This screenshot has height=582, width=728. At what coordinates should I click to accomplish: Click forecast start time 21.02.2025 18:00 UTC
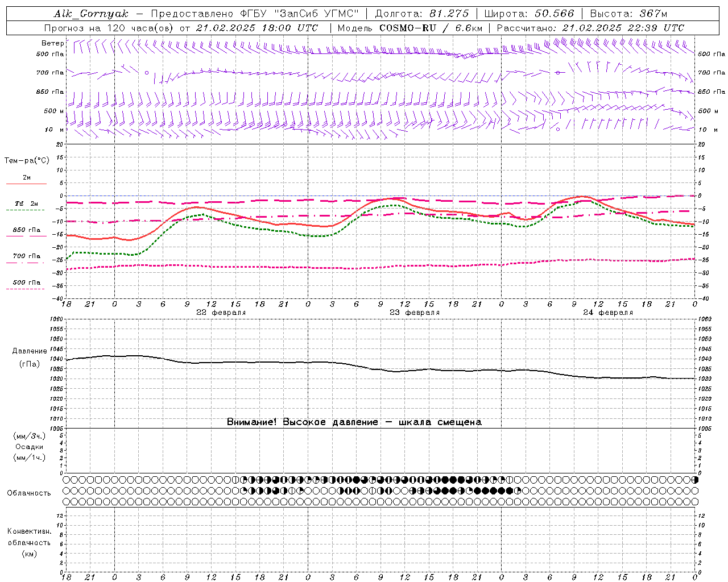point(257,27)
